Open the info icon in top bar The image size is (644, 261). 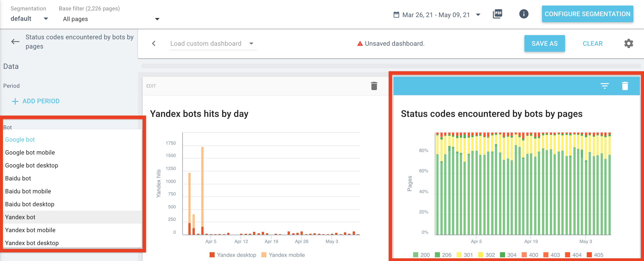click(524, 14)
